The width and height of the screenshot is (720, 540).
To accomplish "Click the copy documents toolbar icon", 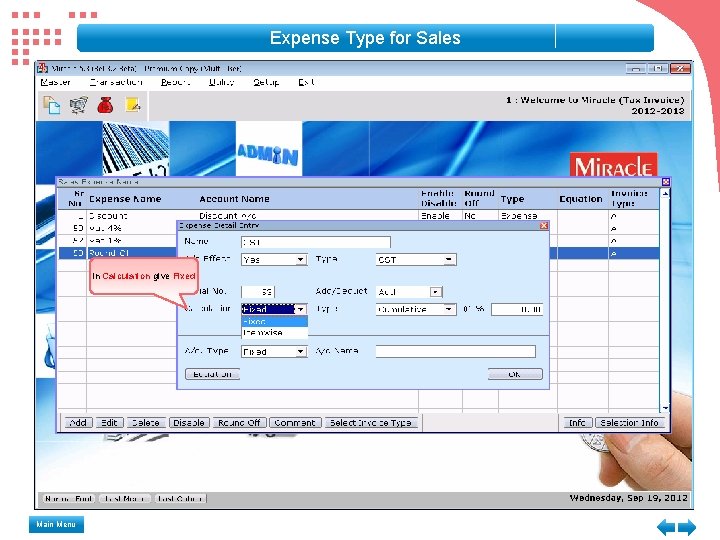I will click(x=51, y=105).
